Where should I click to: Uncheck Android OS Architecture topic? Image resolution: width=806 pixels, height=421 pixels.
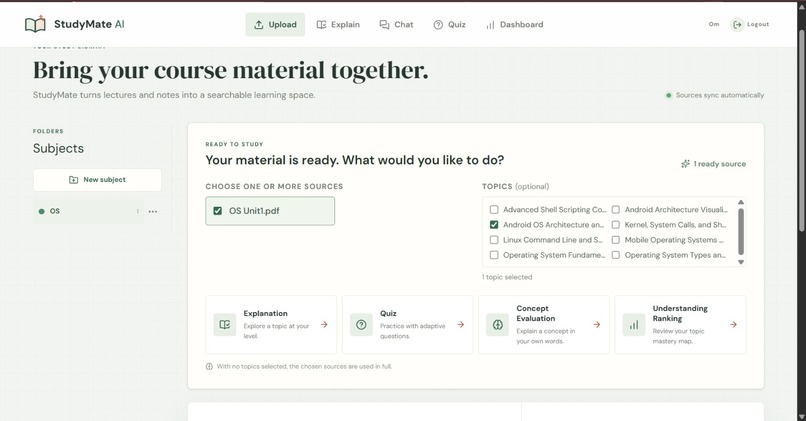494,225
